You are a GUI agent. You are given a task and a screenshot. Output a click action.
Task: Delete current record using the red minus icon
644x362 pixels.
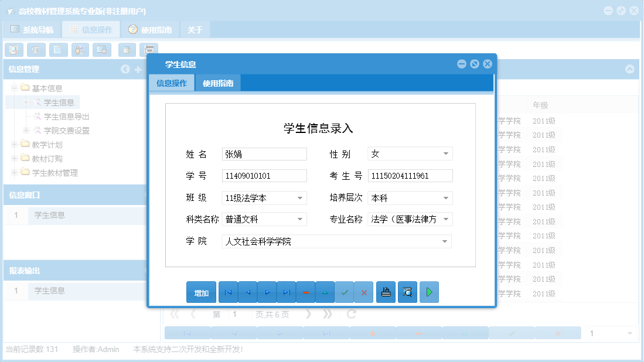point(305,292)
